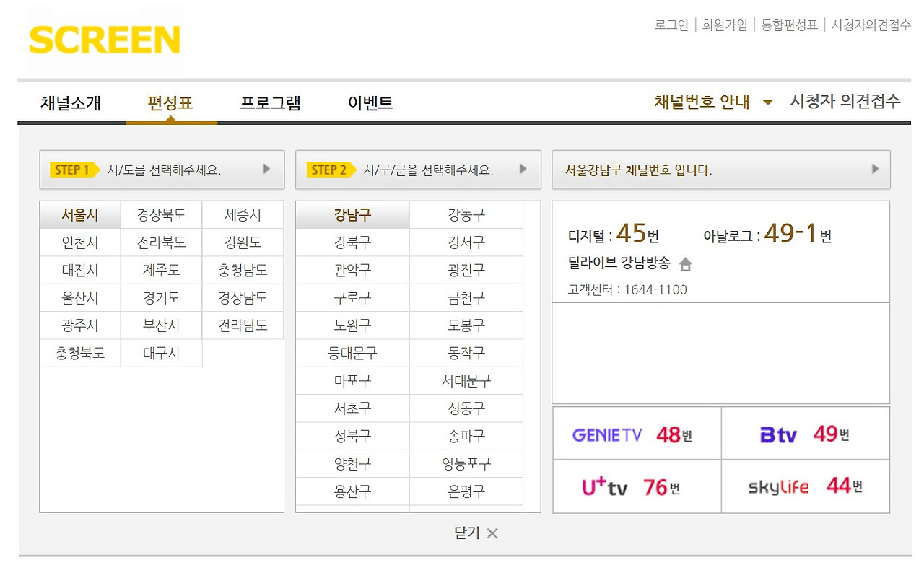This screenshot has height=573, width=924.
Task: Click the SCREEN logo
Action: [x=105, y=40]
